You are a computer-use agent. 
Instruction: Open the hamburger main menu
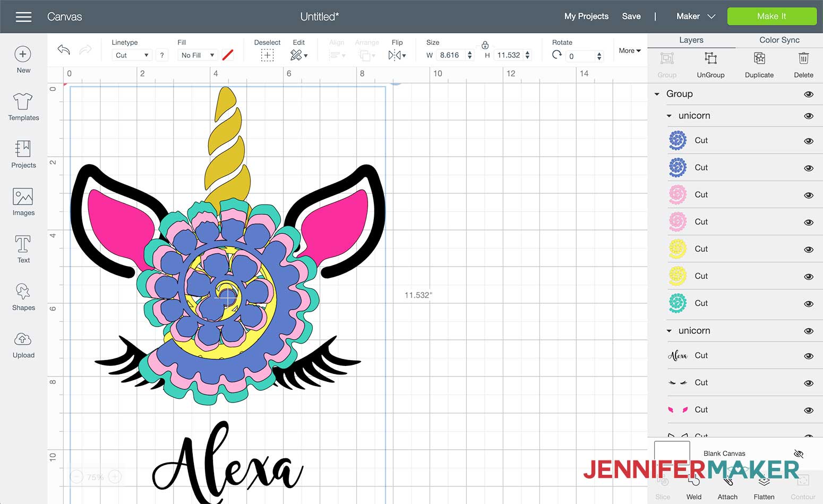(x=23, y=17)
